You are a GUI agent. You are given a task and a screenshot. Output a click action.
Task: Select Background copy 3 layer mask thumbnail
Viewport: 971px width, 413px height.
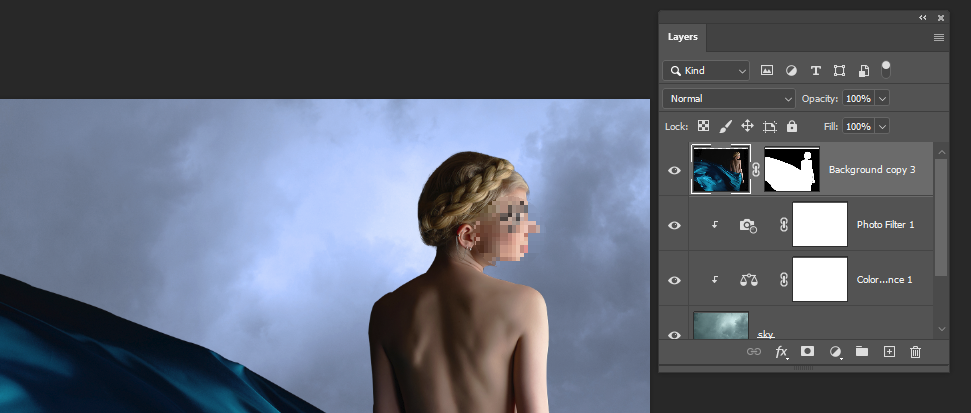coord(792,169)
